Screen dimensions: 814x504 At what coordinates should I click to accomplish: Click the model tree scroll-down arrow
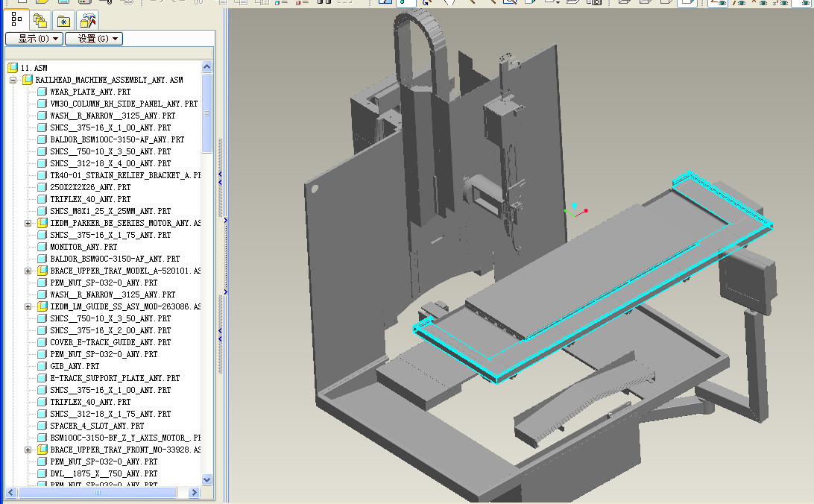[x=206, y=479]
